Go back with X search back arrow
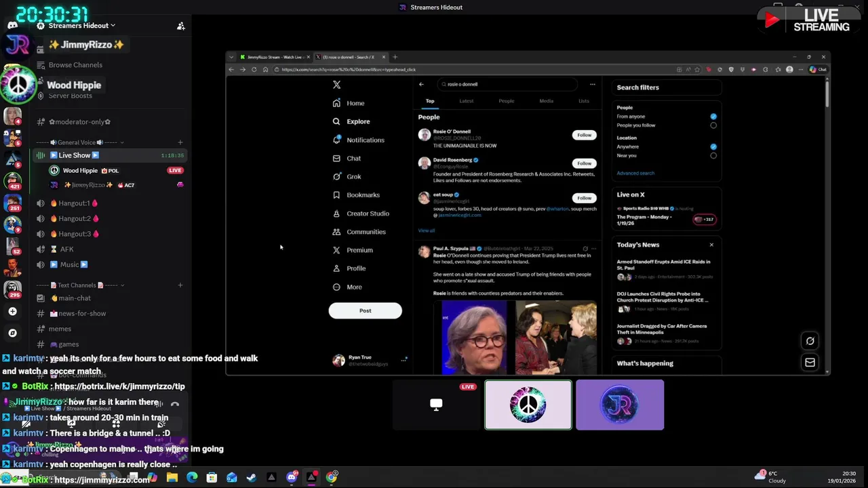The height and width of the screenshot is (488, 868). pyautogui.click(x=421, y=84)
